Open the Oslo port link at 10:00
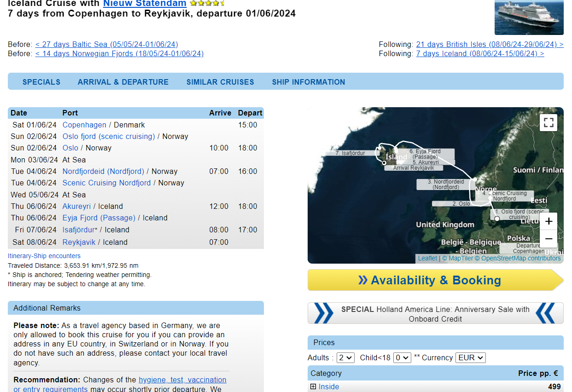This screenshot has height=392, width=572. tap(70, 148)
